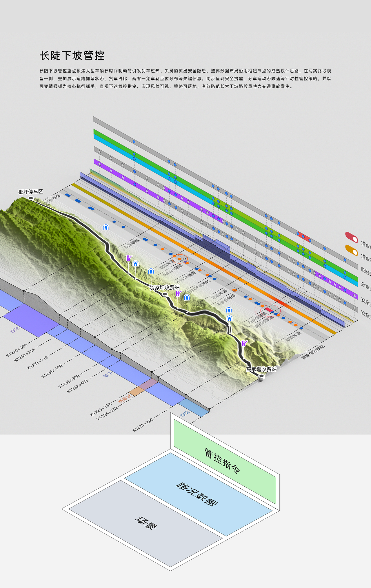Click the K1232+489 mileage label
Image resolution: width=371 pixels, height=588 pixels.
77,386
